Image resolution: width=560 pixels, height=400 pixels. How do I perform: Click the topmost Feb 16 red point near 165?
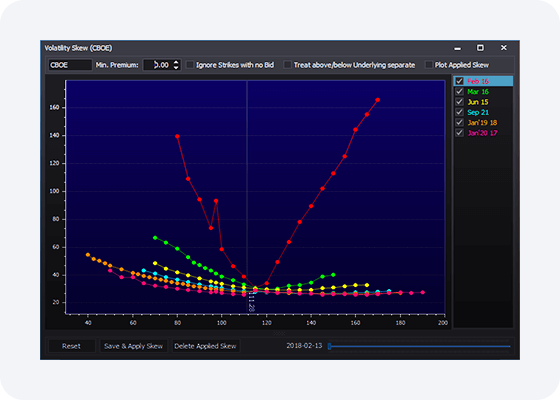[378, 100]
